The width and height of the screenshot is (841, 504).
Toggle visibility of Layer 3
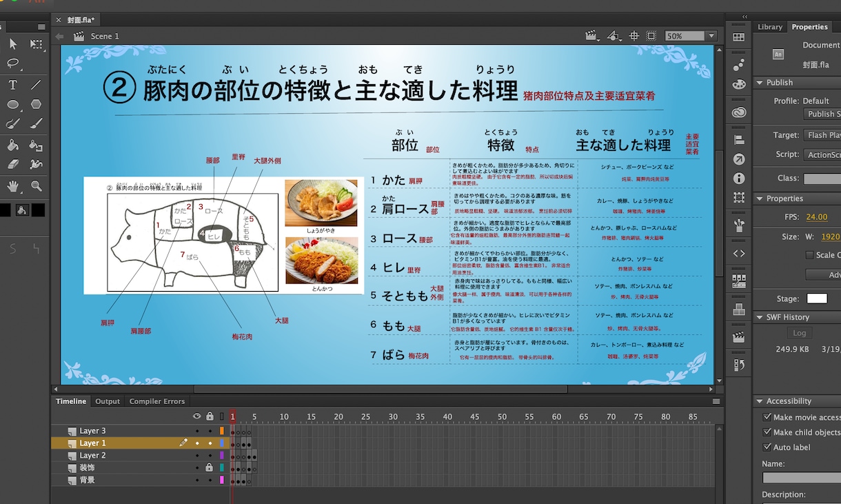click(197, 431)
